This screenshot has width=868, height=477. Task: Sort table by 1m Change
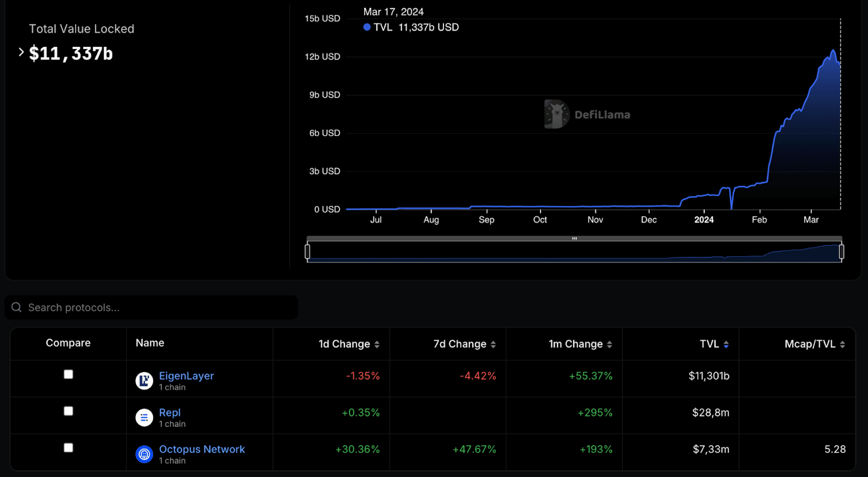pos(580,344)
